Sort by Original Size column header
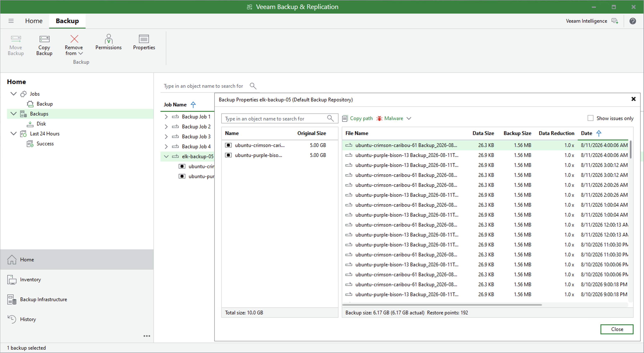644x353 pixels. coord(312,133)
